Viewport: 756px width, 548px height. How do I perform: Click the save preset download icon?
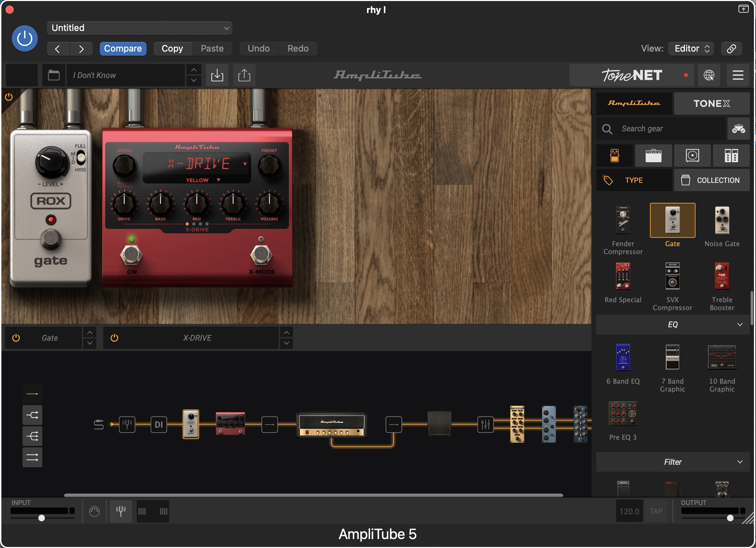(217, 75)
